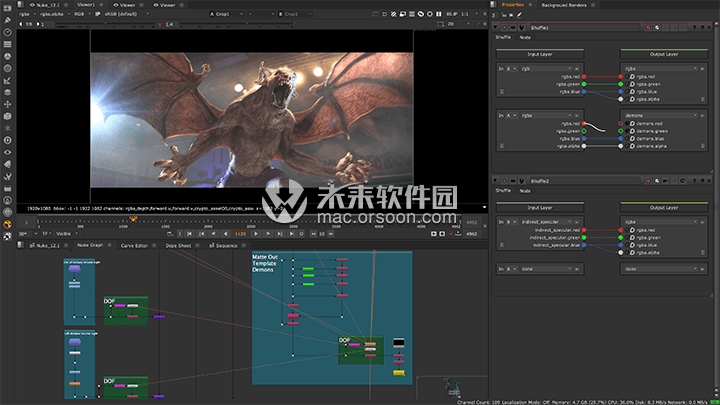
Task: Open the Node tab in Shuffle1 panel
Action: coord(525,37)
